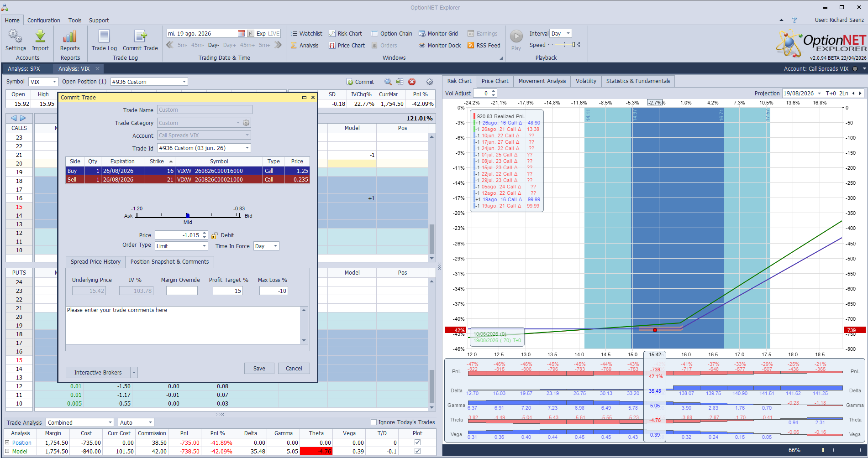This screenshot has width=868, height=458.
Task: Click the Day- time step button
Action: pos(214,45)
